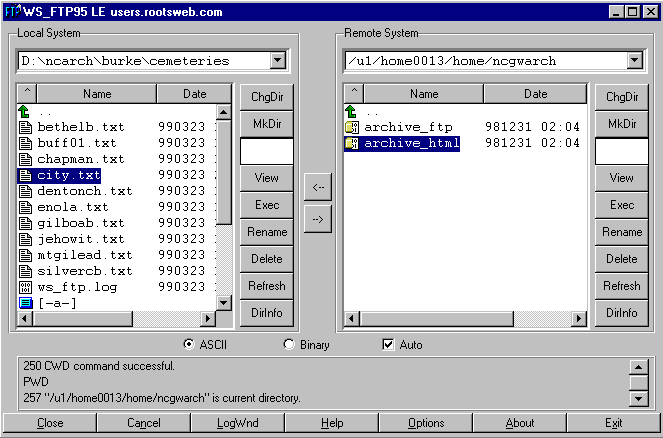Screen dimensions: 663x438
Task: Select Binary transfer mode
Action: click(x=289, y=345)
